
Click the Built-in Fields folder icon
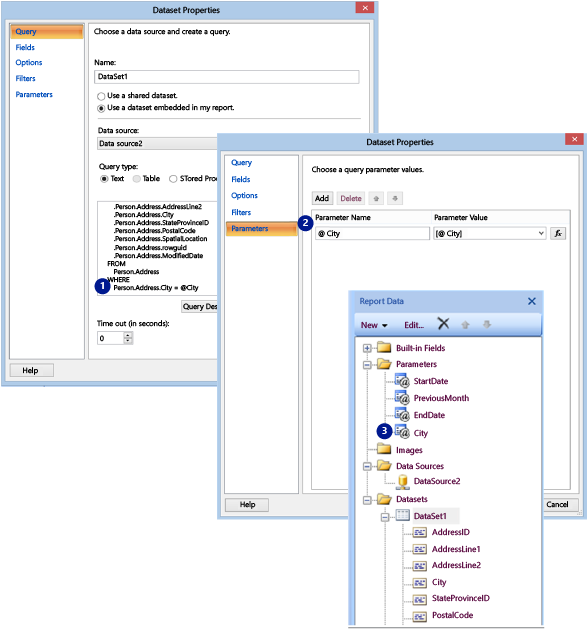click(384, 347)
